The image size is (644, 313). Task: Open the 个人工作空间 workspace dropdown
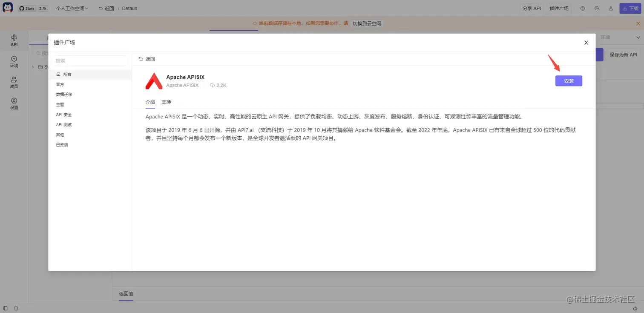click(72, 8)
